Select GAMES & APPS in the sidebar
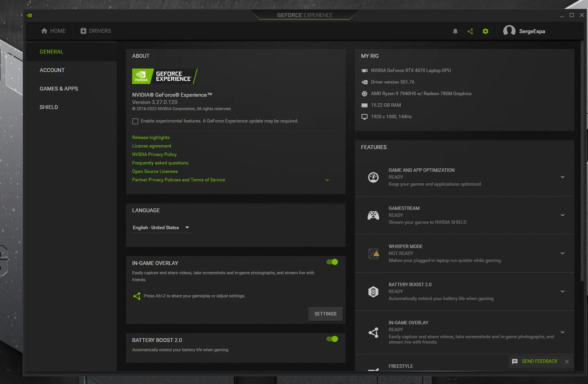Viewport: 588px width, 384px height. pyautogui.click(x=59, y=89)
